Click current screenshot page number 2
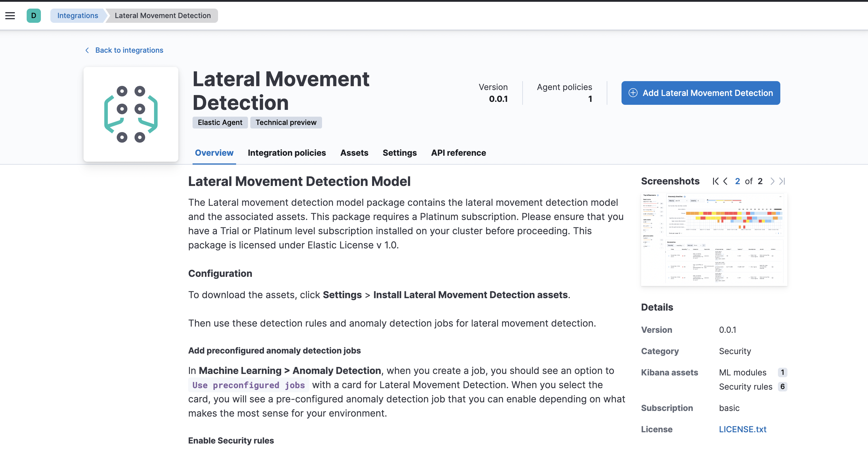The image size is (868, 453). click(x=737, y=181)
